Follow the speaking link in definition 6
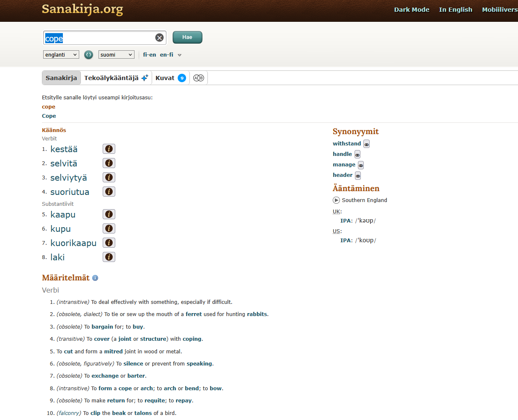The height and width of the screenshot is (420, 518). coord(199,363)
